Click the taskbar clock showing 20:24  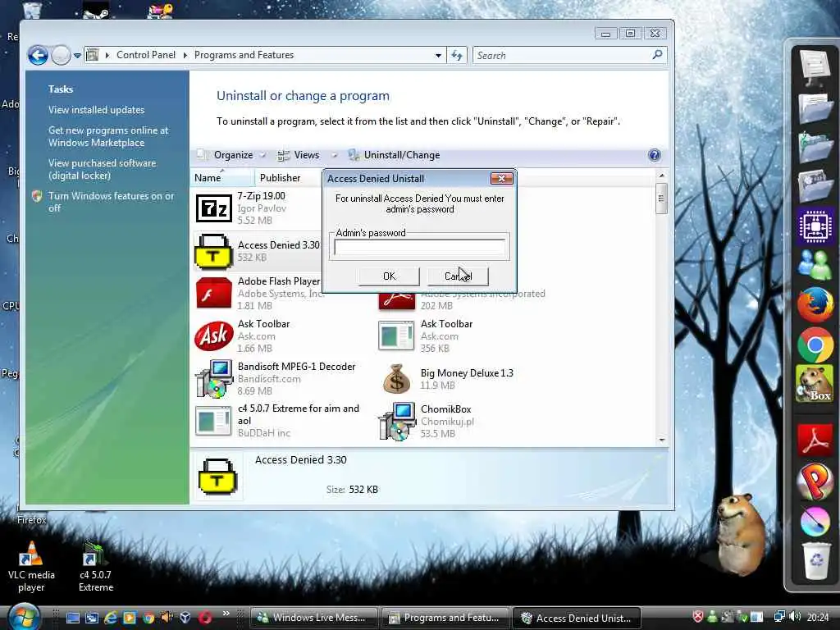[818, 617]
